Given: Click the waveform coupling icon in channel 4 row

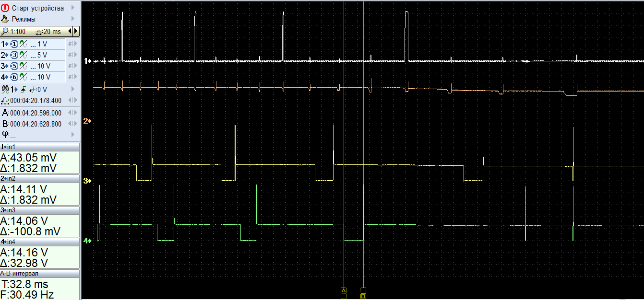Looking at the screenshot, I should point(22,77).
